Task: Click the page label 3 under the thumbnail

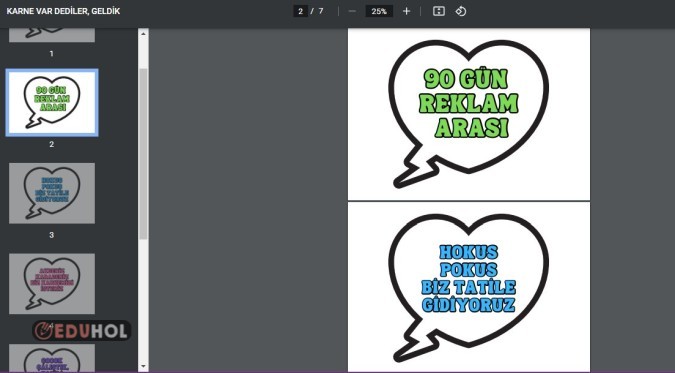Action: pyautogui.click(x=52, y=235)
